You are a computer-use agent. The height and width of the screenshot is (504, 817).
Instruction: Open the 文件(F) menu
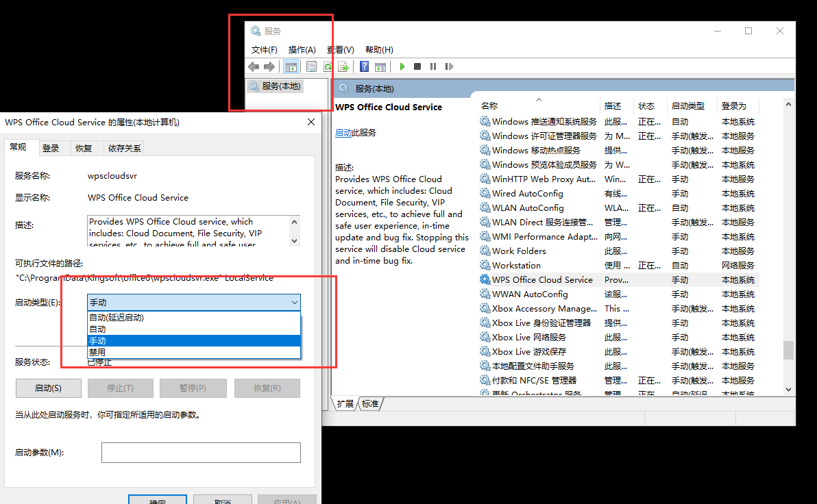click(264, 50)
